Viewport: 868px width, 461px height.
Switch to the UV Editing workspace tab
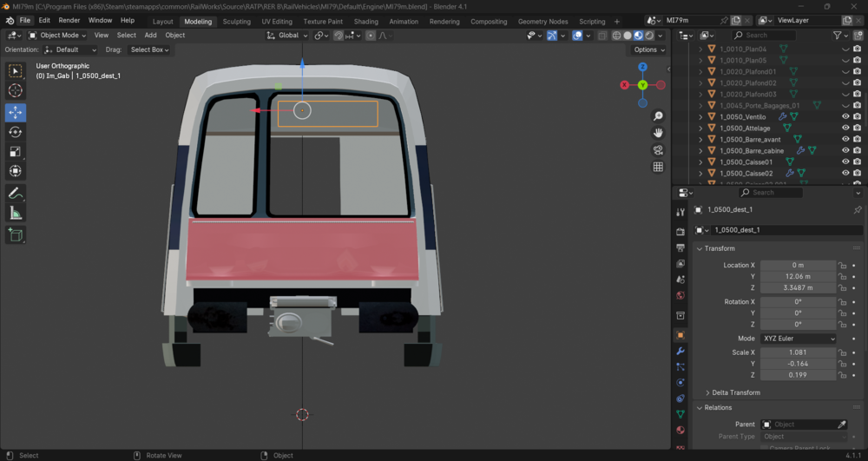click(x=277, y=22)
